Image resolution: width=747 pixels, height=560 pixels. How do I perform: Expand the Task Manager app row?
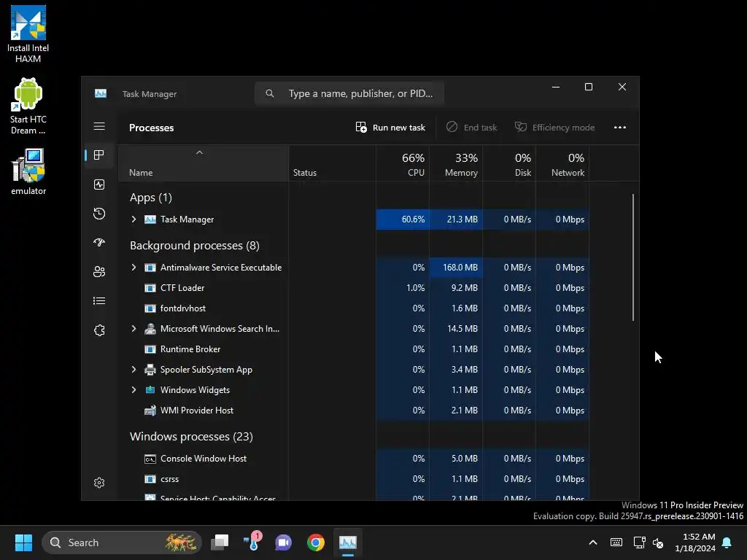(x=134, y=219)
